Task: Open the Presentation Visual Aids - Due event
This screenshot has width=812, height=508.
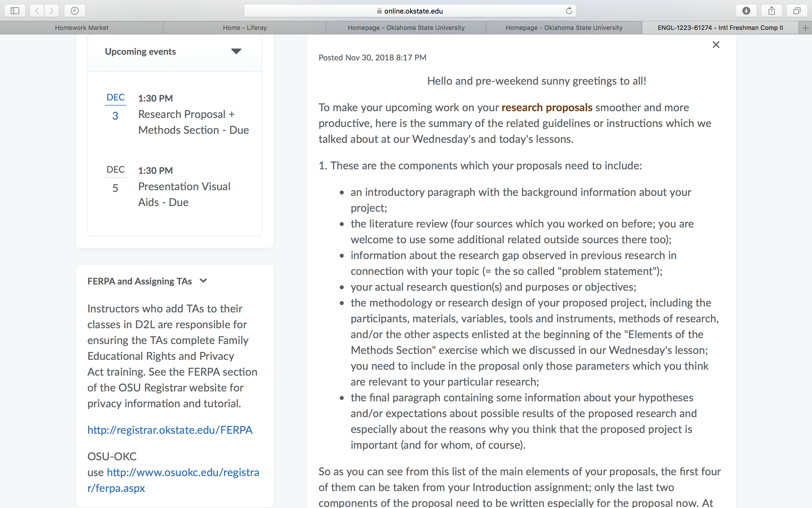Action: tap(184, 194)
